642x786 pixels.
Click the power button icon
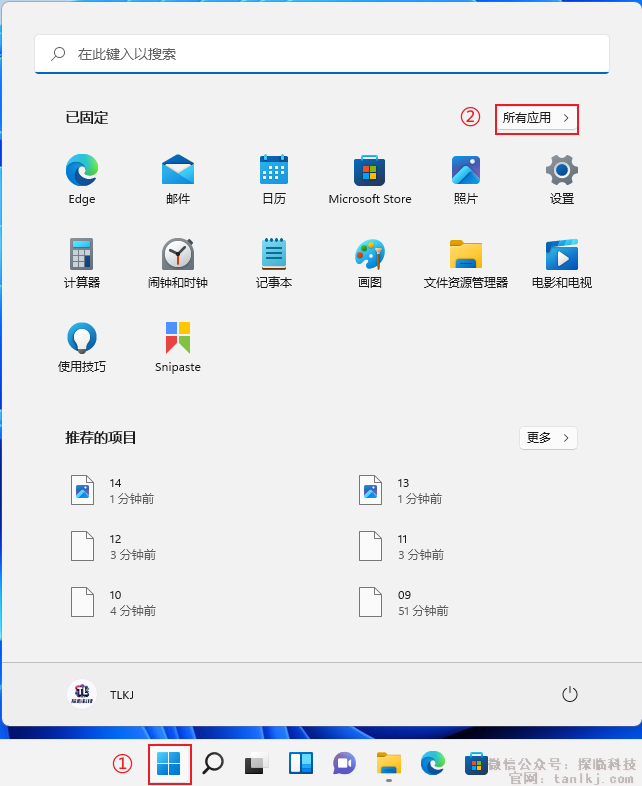click(x=570, y=694)
